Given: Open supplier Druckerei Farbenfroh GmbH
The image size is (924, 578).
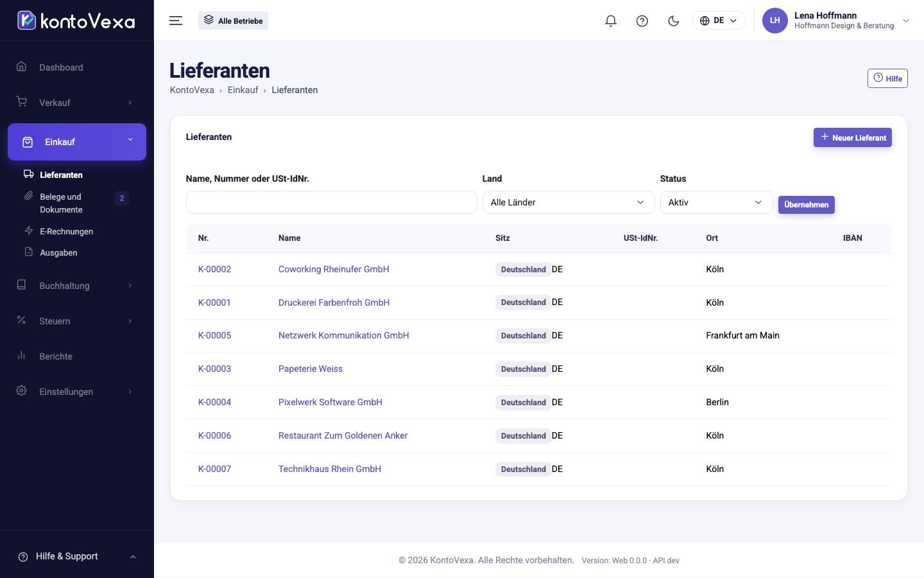Looking at the screenshot, I should coord(334,302).
